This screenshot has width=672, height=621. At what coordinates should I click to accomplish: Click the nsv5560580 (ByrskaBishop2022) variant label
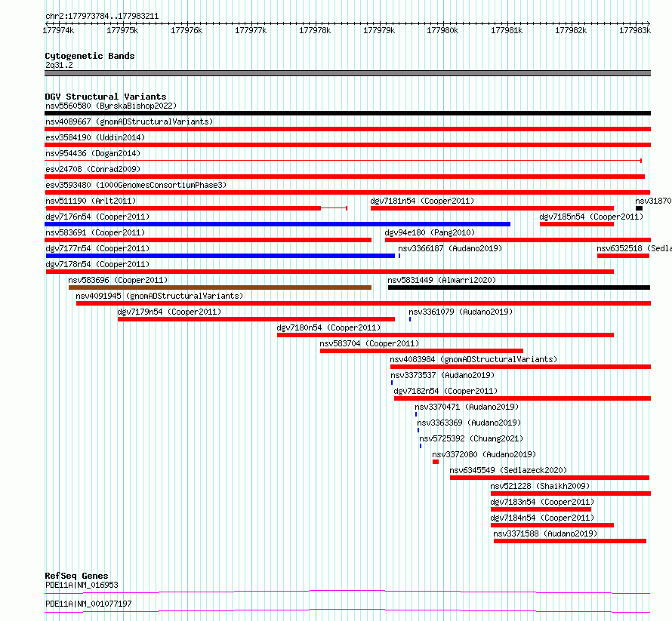coord(111,106)
